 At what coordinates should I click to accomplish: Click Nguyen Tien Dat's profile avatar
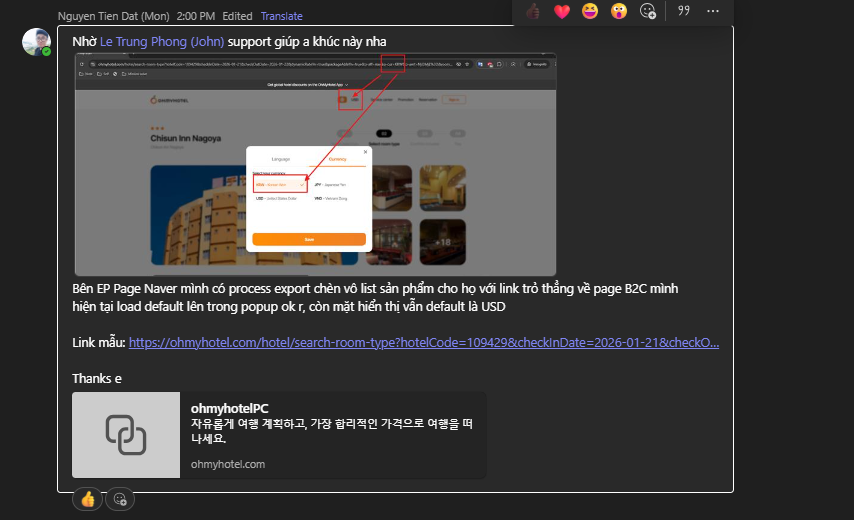coord(36,42)
